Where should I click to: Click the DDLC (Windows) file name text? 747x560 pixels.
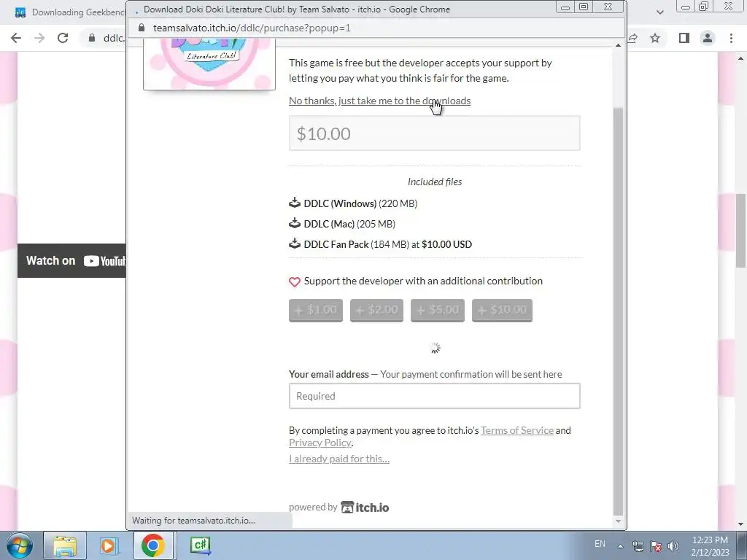tap(340, 203)
